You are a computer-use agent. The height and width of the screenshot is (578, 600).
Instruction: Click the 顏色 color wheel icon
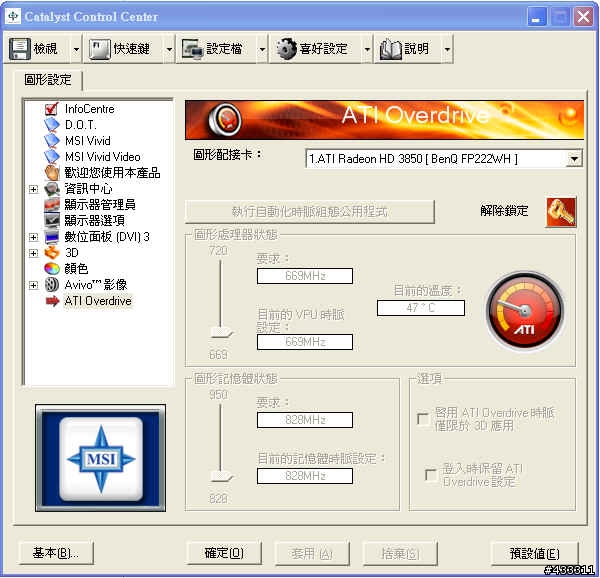click(x=52, y=269)
